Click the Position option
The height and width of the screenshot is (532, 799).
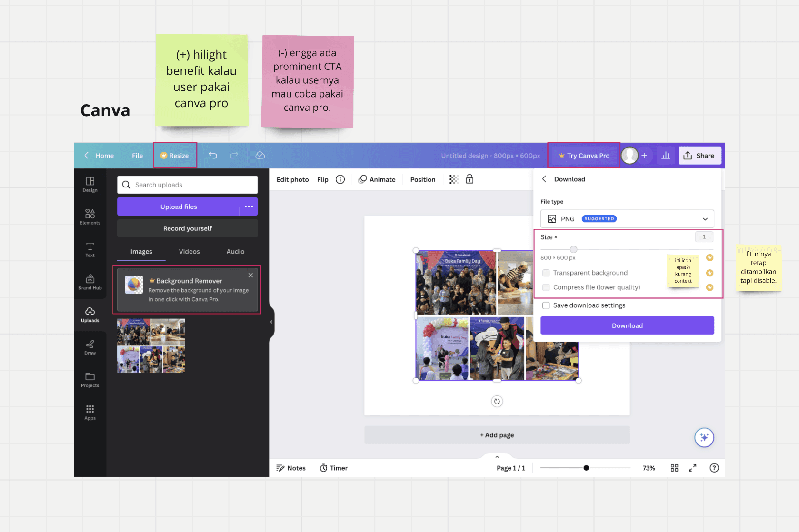423,179
